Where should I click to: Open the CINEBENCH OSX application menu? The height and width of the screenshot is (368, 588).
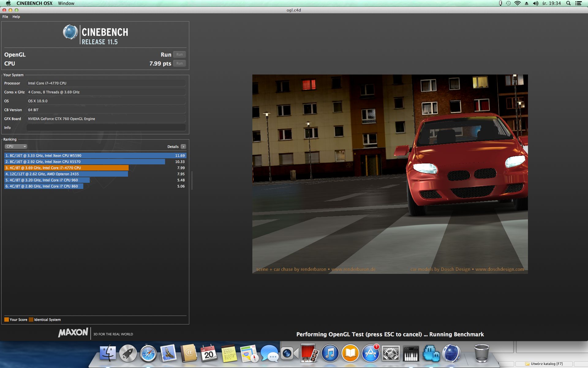35,3
